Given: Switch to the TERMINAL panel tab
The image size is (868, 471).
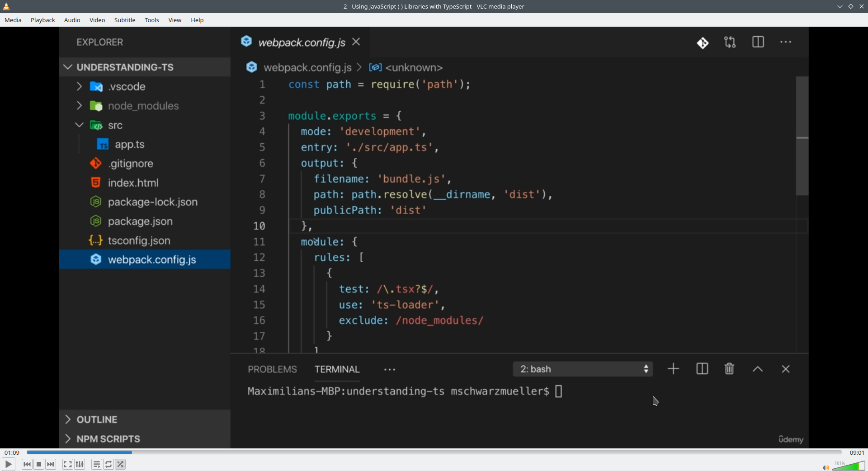Looking at the screenshot, I should pyautogui.click(x=337, y=369).
